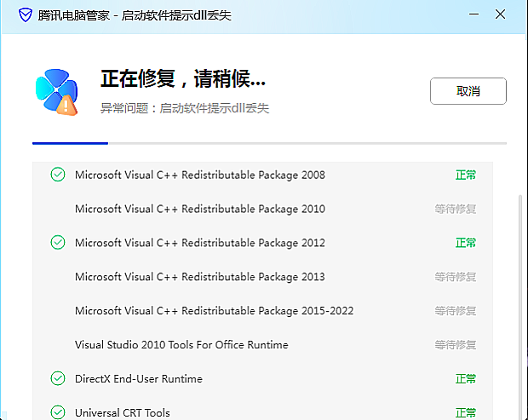This screenshot has height=420, width=528.
Task: Click green checkmark beside Package 2012
Action: pyautogui.click(x=58, y=242)
